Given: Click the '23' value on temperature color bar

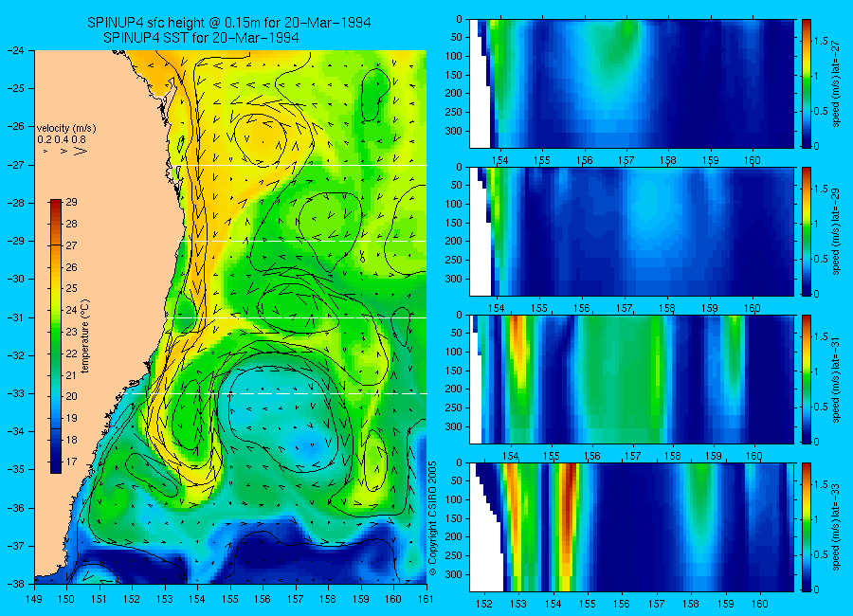Looking at the screenshot, I should click(x=72, y=332).
